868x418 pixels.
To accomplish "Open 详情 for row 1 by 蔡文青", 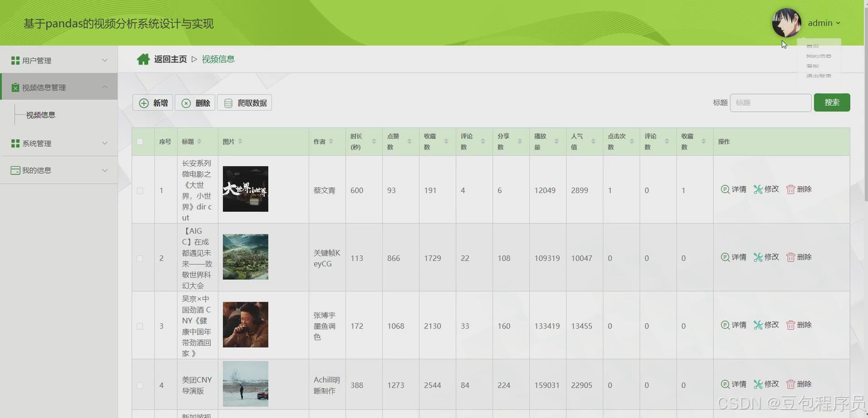I will tap(734, 189).
